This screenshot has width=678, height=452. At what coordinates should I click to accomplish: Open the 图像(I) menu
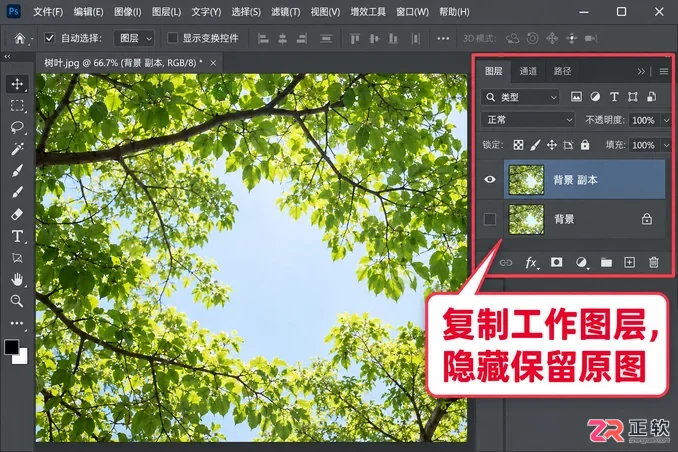pyautogui.click(x=128, y=12)
